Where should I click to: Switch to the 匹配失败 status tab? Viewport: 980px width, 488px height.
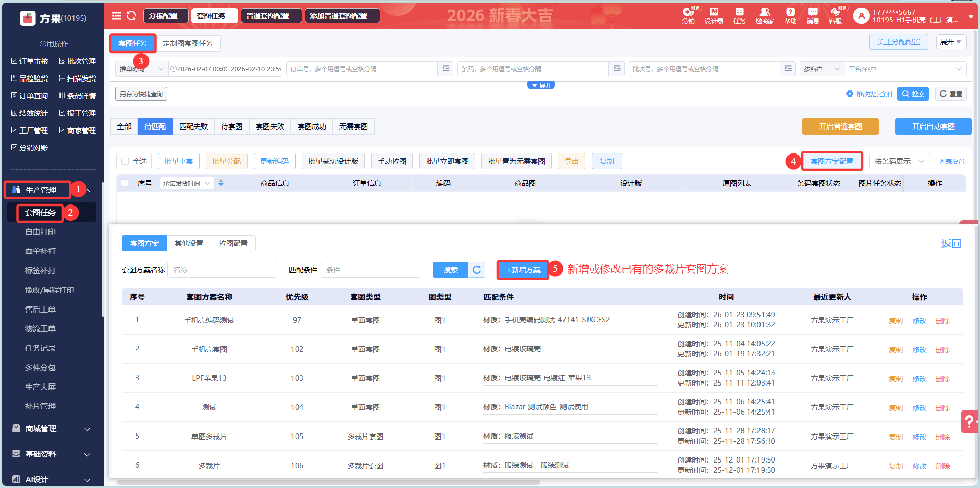coord(193,126)
